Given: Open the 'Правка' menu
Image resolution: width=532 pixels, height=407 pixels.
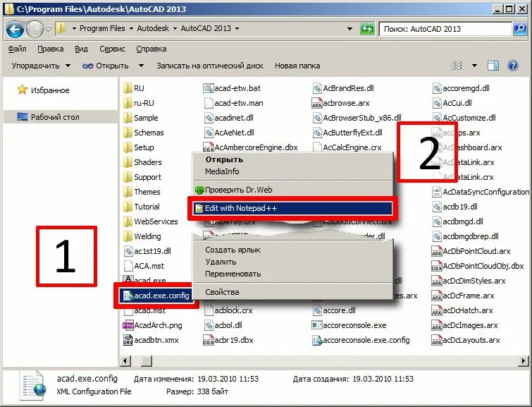Looking at the screenshot, I should (x=50, y=49).
